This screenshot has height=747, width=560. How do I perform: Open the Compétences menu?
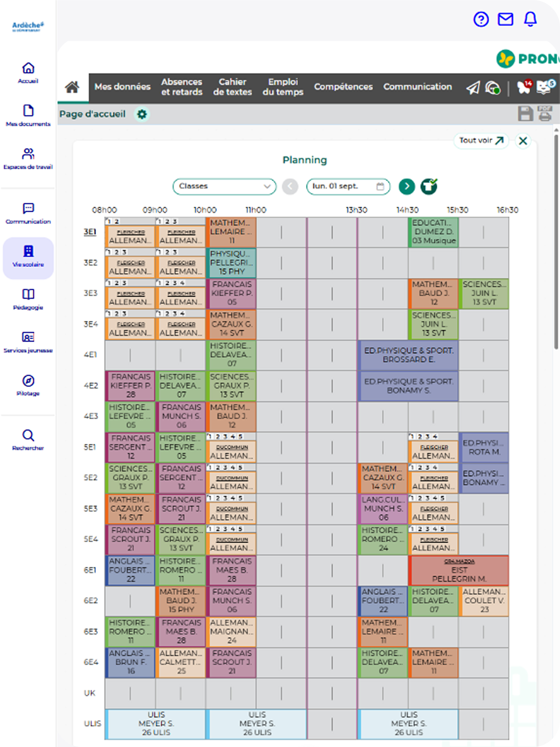click(x=343, y=87)
